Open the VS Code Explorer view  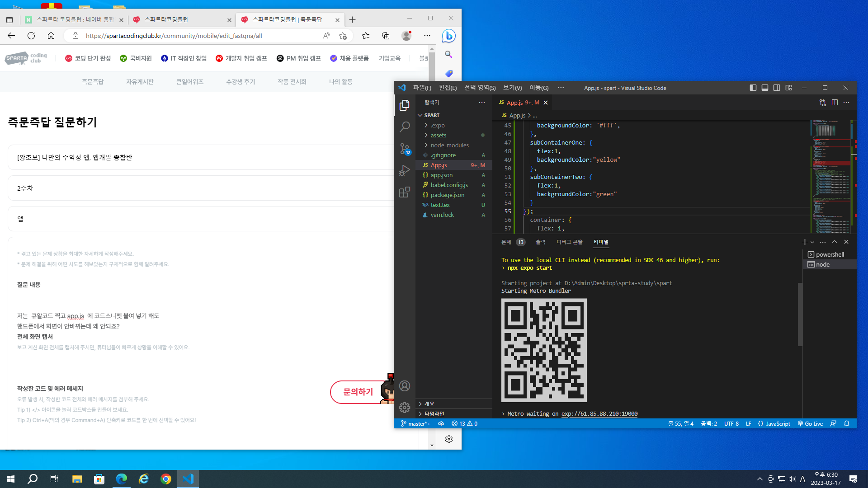tap(405, 105)
